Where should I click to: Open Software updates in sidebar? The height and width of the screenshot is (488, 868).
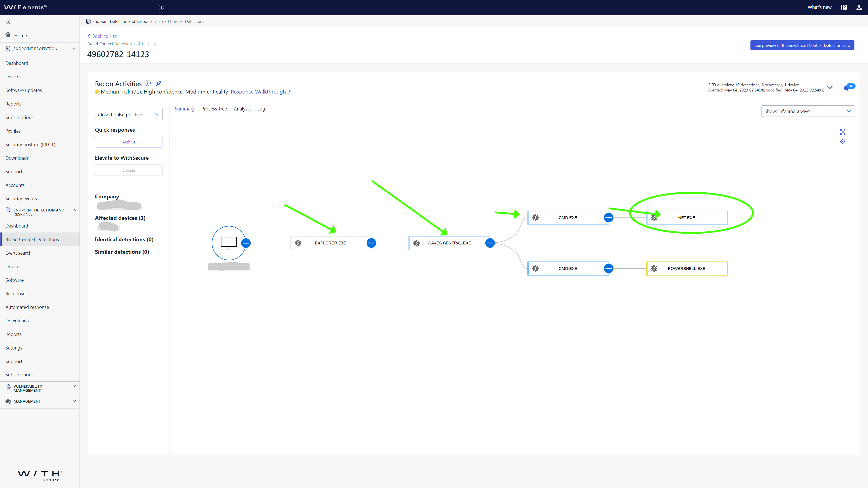(24, 90)
